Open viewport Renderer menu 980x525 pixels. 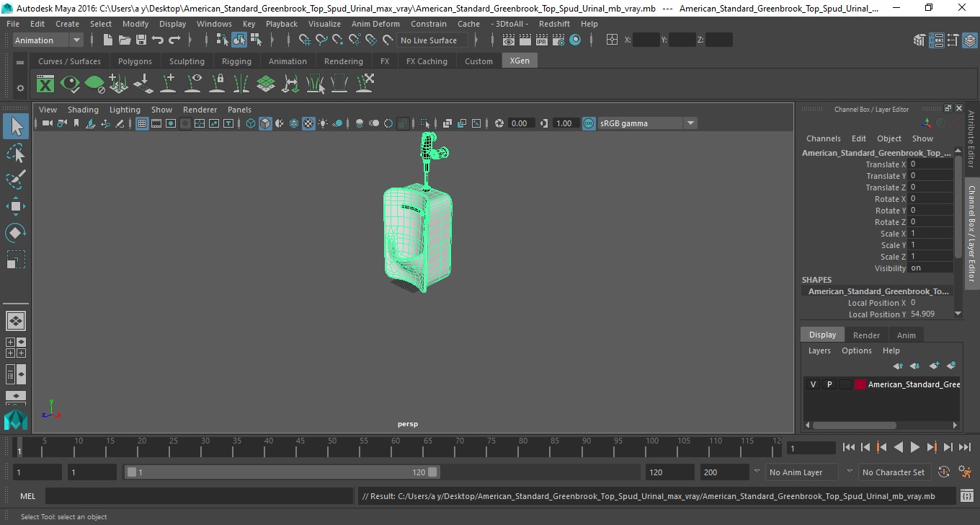(200, 110)
